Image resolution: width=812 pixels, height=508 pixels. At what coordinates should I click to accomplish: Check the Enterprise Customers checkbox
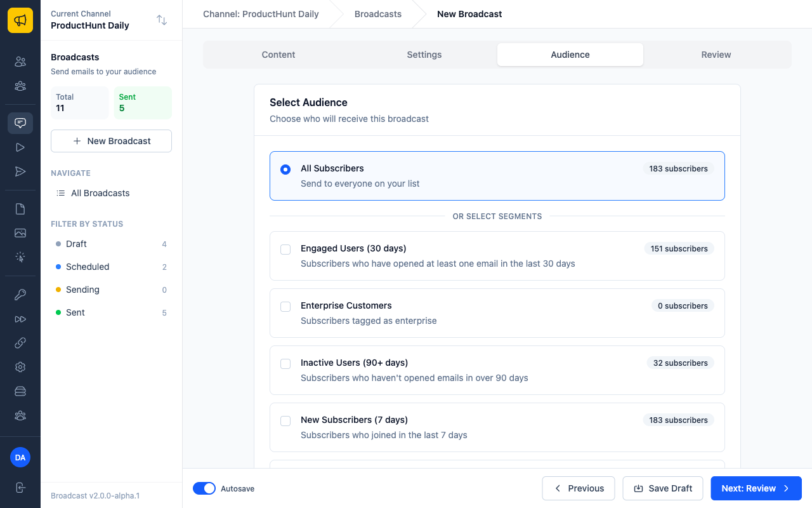tap(285, 307)
